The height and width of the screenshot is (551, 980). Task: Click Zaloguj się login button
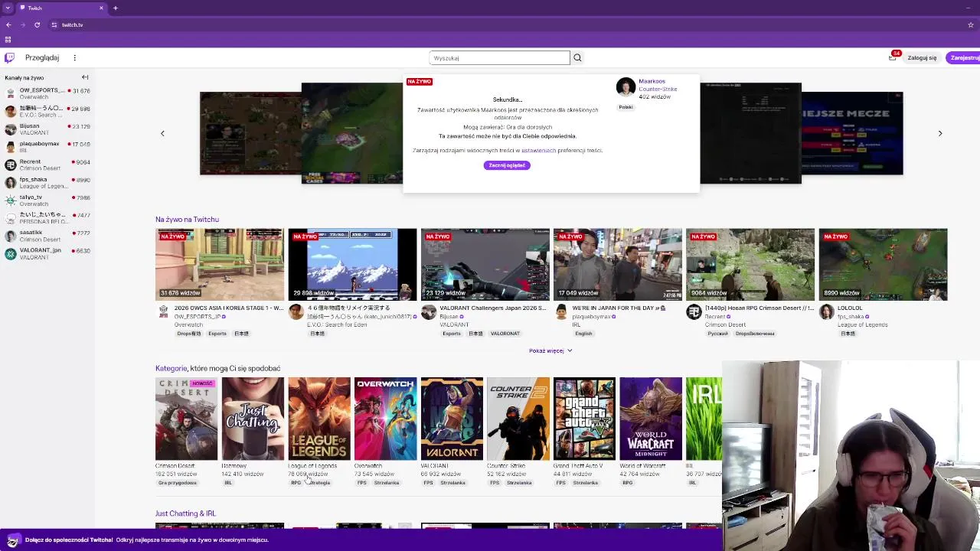(922, 57)
